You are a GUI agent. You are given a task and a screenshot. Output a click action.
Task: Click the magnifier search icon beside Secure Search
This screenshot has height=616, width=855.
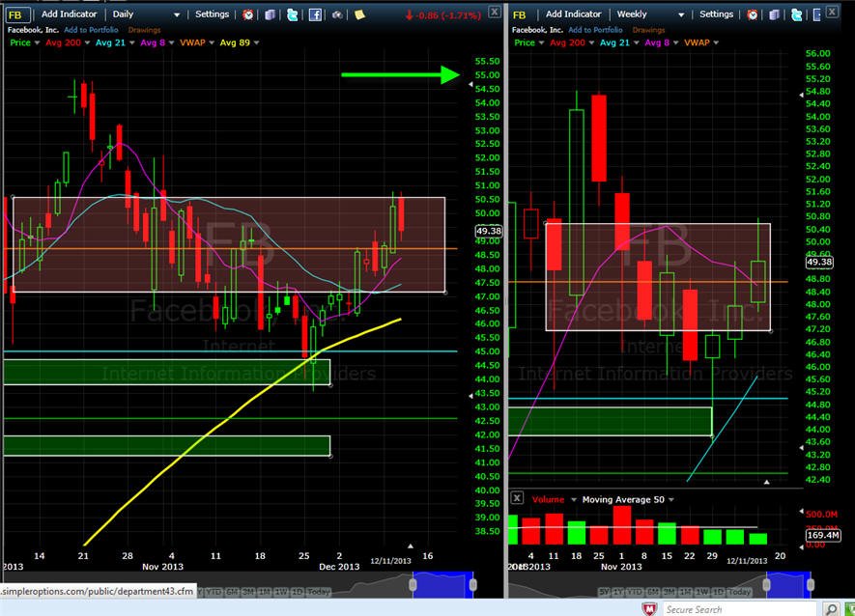point(831,609)
